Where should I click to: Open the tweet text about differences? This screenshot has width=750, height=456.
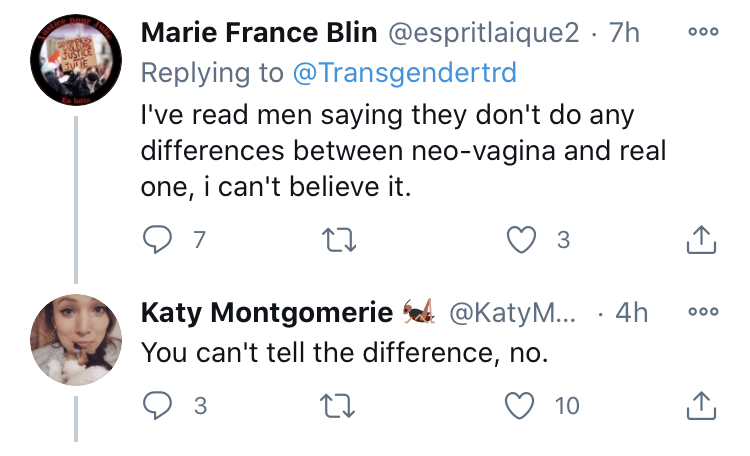403,151
